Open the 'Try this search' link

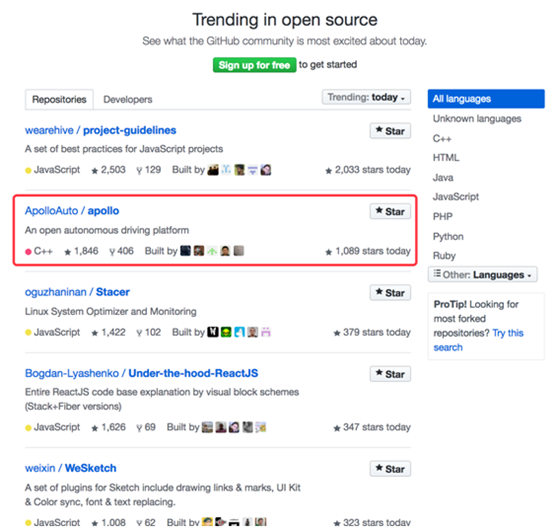coord(478,340)
